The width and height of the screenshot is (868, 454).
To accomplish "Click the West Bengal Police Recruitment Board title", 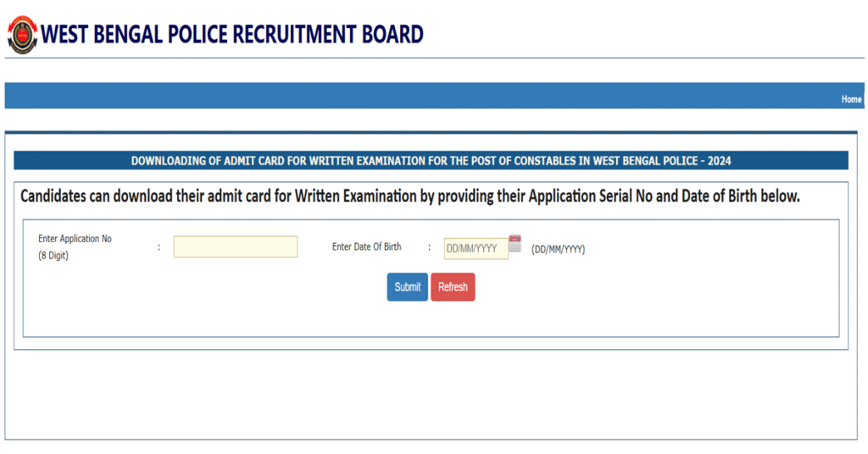I will [232, 35].
